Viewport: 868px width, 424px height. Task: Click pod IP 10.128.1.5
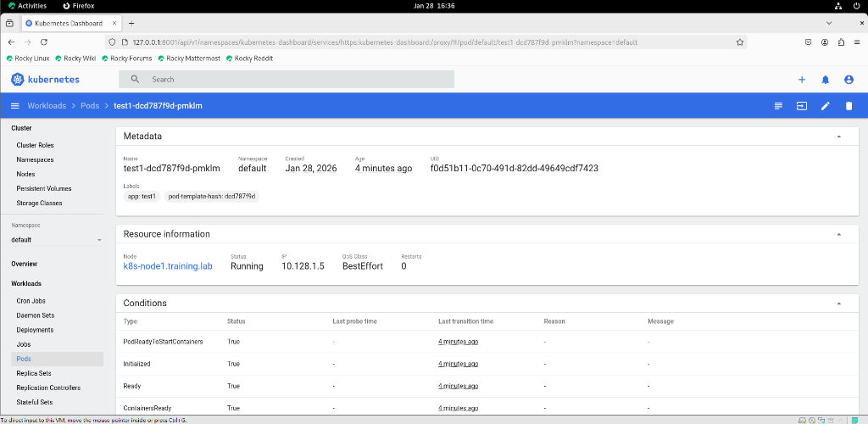303,266
